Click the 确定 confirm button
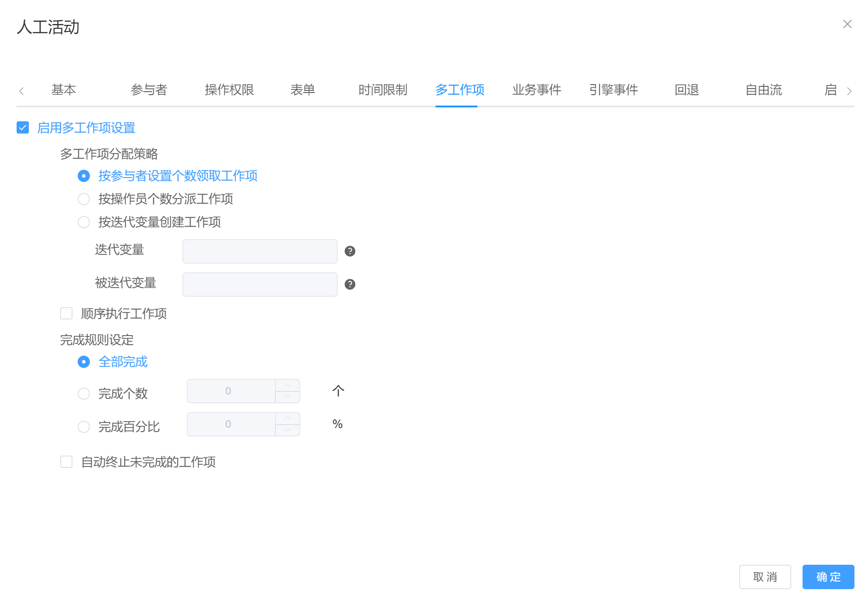Screen dimensions: 868x604 [x=828, y=577]
